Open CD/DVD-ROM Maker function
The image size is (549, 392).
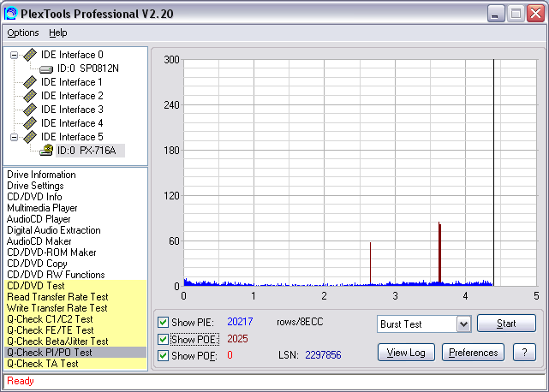pyautogui.click(x=51, y=252)
